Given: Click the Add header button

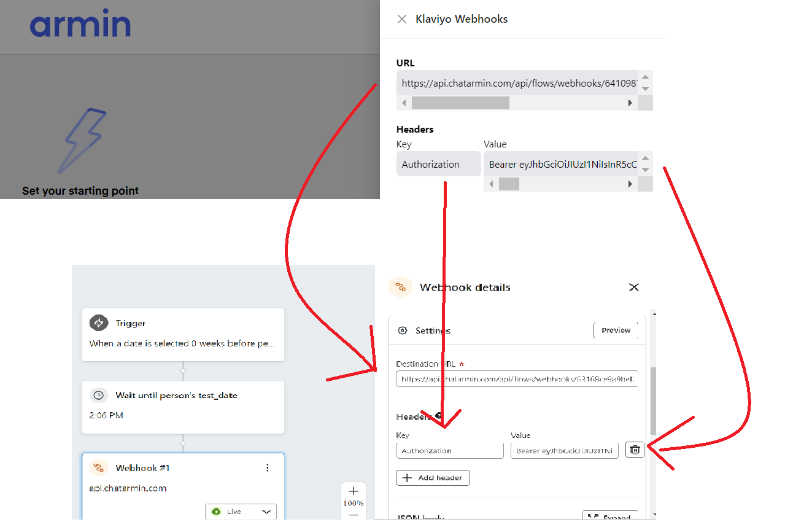Looking at the screenshot, I should [433, 478].
